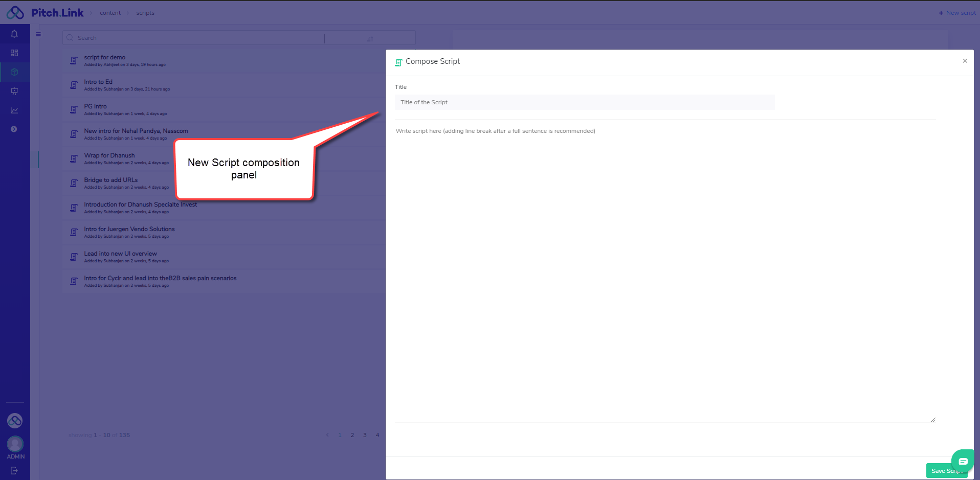Close the Compose Script panel
This screenshot has height=480, width=980.
965,61
